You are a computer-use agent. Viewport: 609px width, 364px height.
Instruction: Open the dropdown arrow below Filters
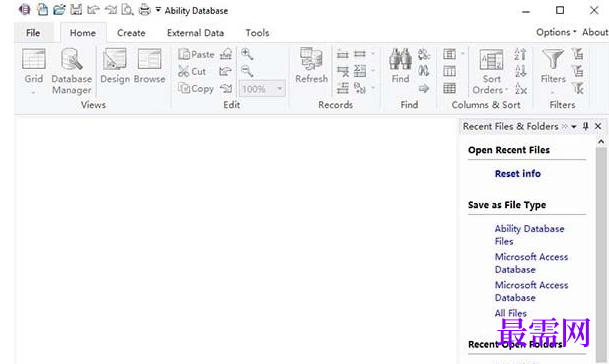point(552,92)
